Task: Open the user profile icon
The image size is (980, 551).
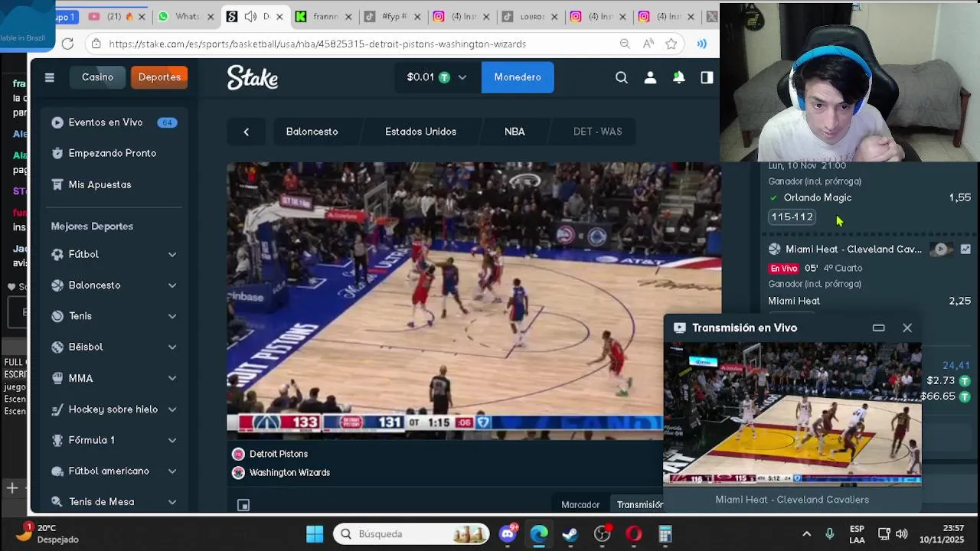Action: [x=650, y=77]
